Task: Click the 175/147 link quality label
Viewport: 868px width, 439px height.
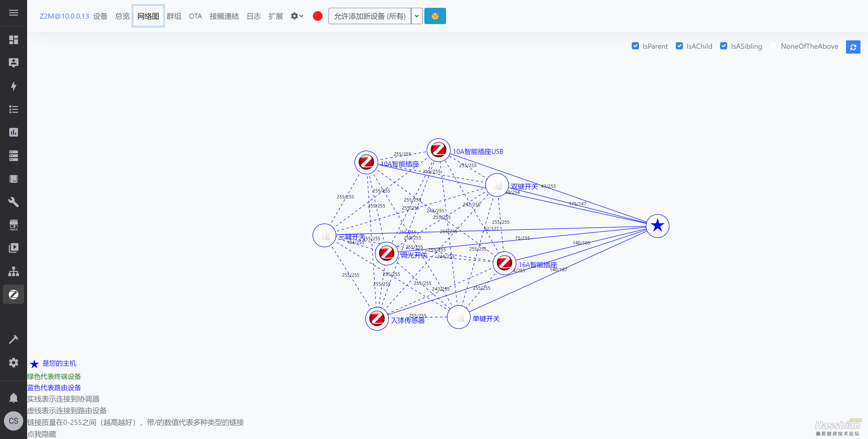Action: pos(577,204)
